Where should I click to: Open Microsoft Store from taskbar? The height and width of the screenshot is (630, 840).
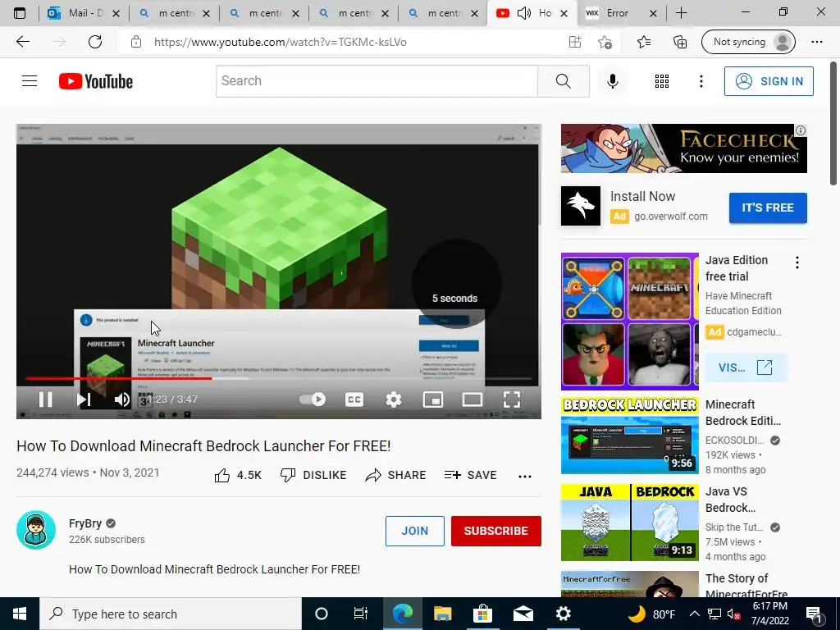click(482, 614)
